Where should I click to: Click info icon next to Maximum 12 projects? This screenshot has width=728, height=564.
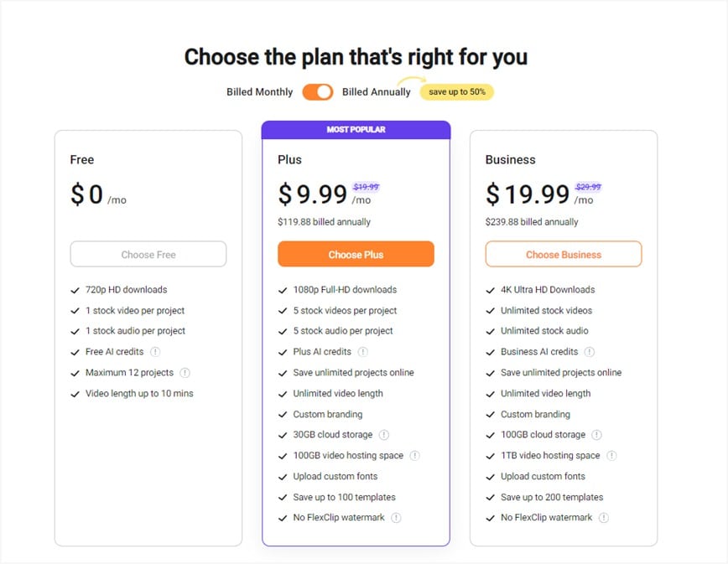coord(185,373)
